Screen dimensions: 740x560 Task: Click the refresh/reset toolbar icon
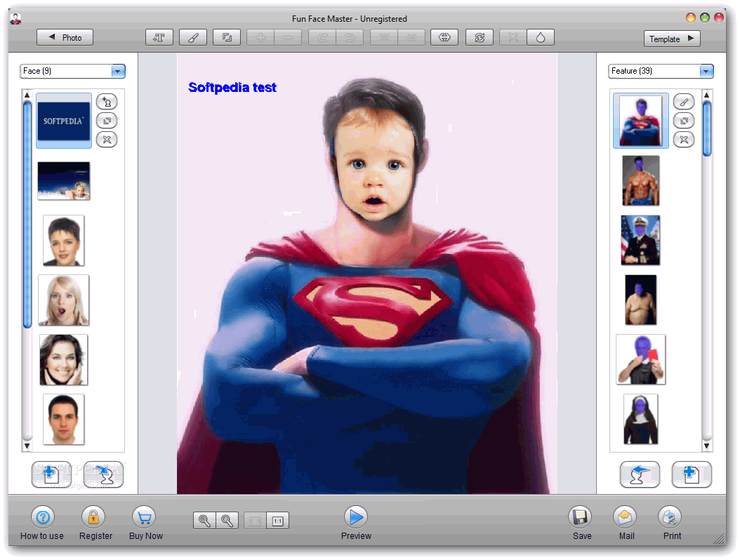[480, 37]
